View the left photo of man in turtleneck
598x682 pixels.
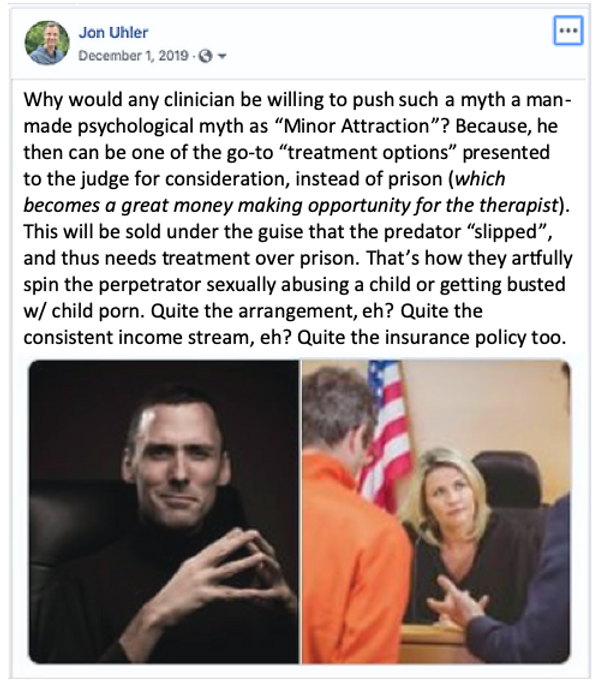coord(164,512)
